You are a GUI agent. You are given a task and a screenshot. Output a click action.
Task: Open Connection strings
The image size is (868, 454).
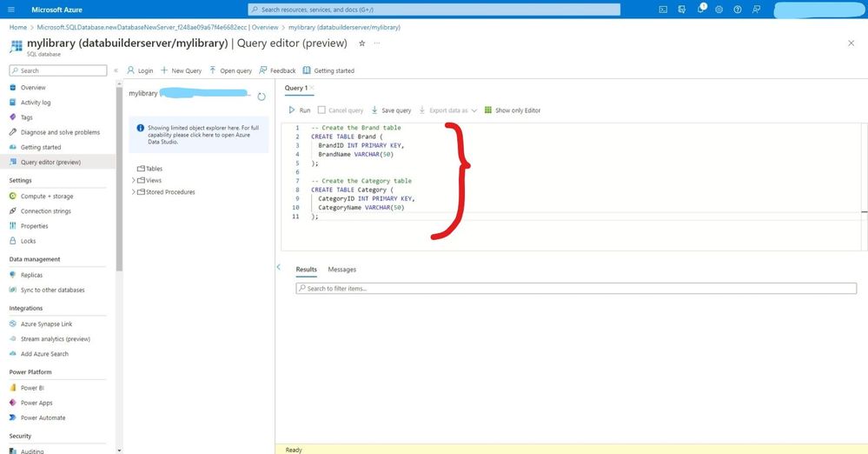(x=46, y=211)
